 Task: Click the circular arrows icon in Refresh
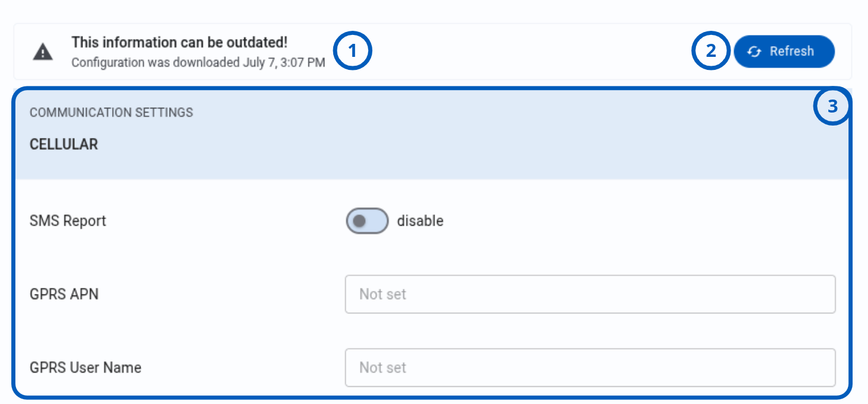click(754, 52)
